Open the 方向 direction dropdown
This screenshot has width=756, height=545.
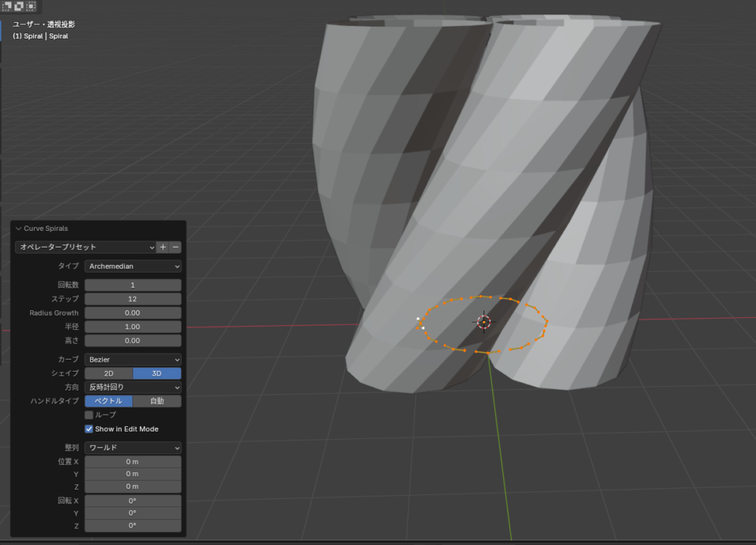click(x=132, y=387)
